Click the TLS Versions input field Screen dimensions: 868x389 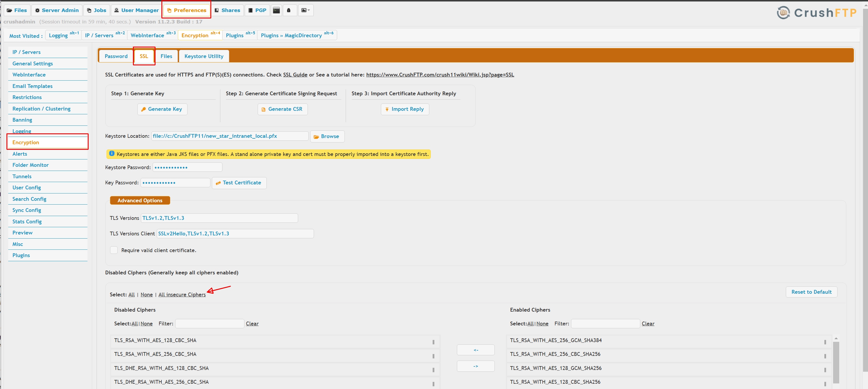pyautogui.click(x=219, y=218)
